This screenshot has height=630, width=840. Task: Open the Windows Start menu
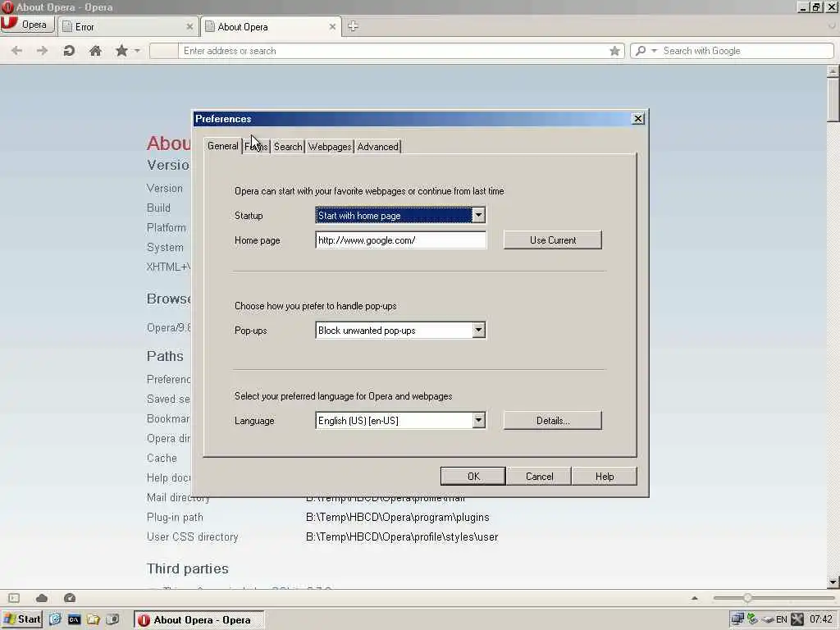(22, 619)
